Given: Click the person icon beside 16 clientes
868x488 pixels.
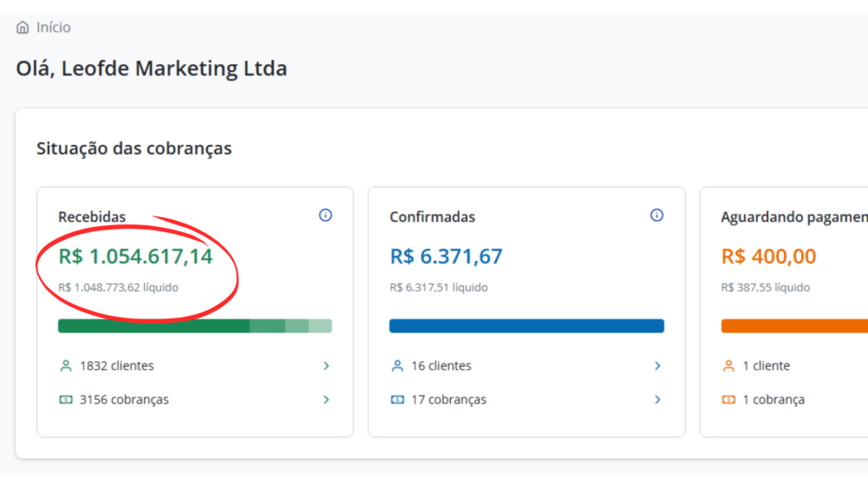Looking at the screenshot, I should pos(398,366).
